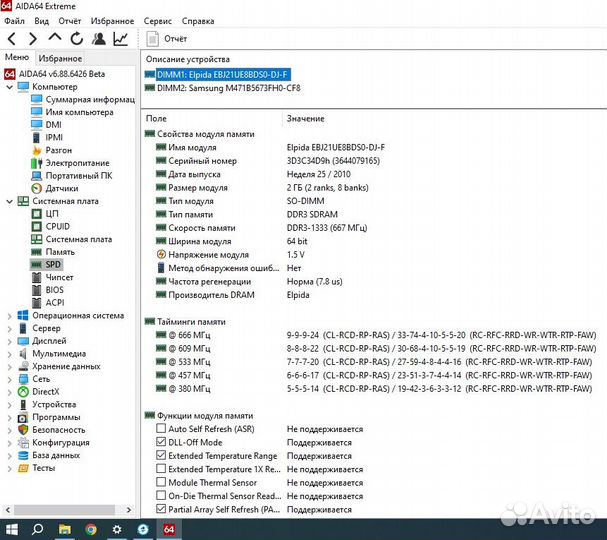
Task: Click the user profile toolbar icon
Action: tap(98, 38)
